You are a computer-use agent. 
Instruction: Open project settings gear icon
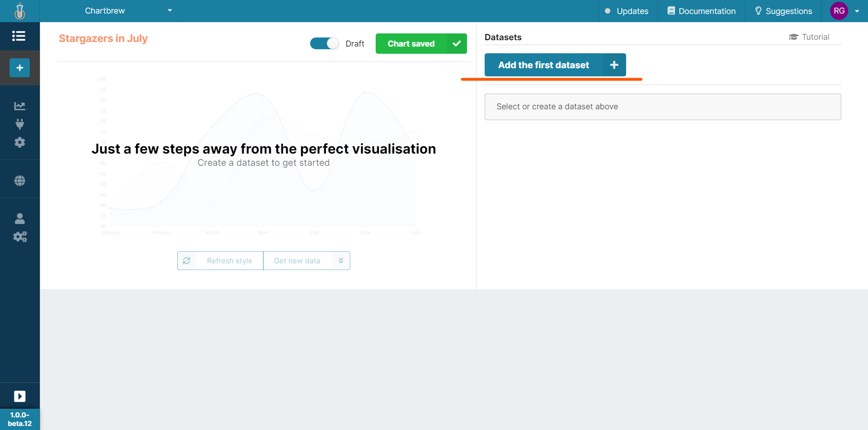pos(19,142)
